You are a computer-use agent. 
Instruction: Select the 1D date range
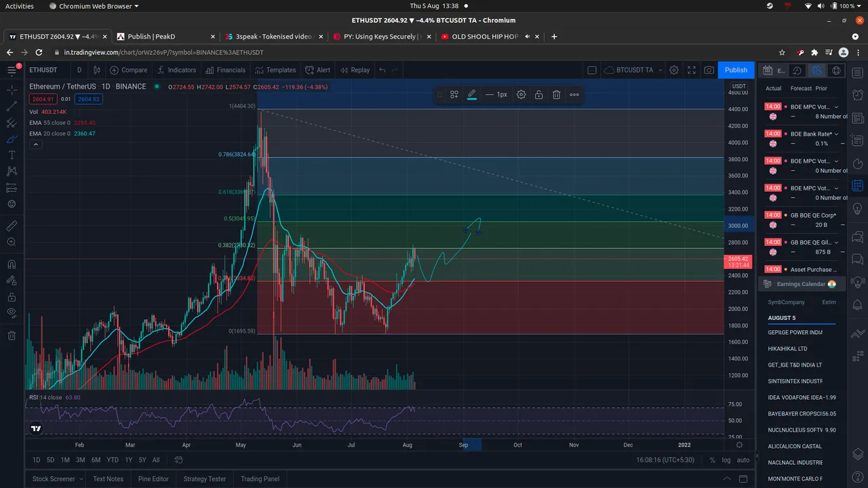click(x=37, y=460)
